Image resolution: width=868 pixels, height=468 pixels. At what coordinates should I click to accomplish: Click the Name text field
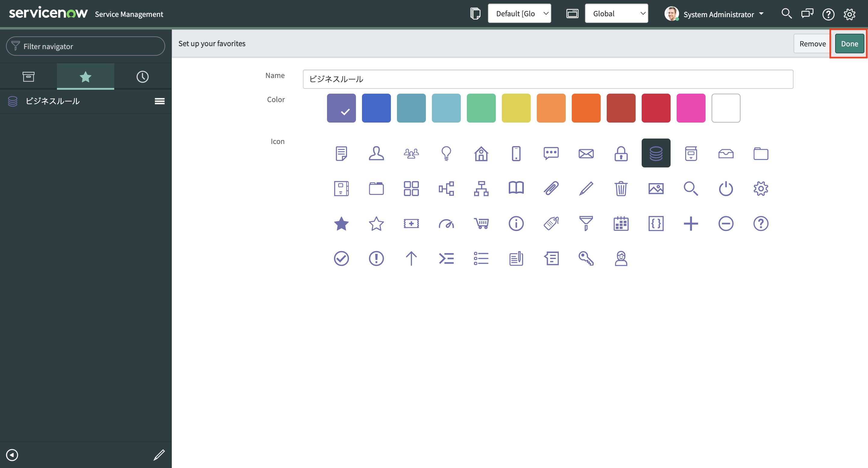(x=548, y=79)
